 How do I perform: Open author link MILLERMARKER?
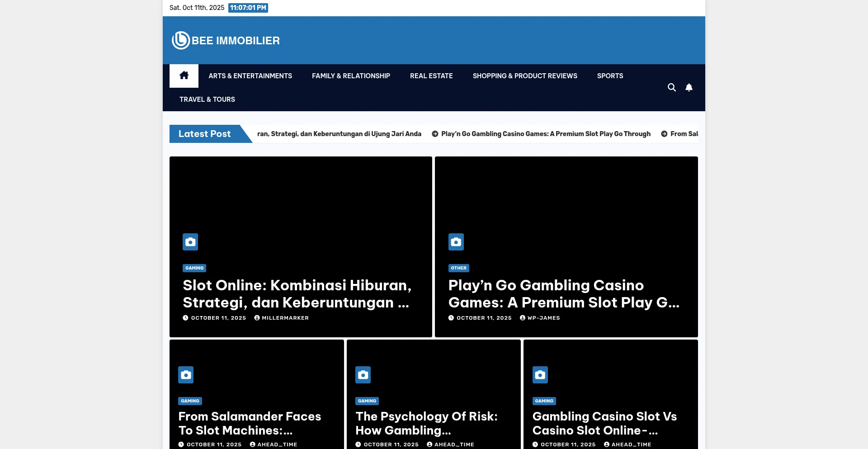click(x=285, y=318)
